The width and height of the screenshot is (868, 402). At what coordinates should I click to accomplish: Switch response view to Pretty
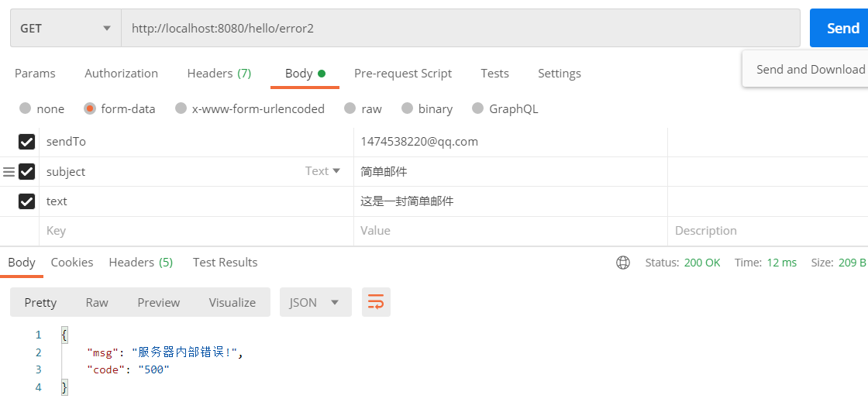coord(40,302)
